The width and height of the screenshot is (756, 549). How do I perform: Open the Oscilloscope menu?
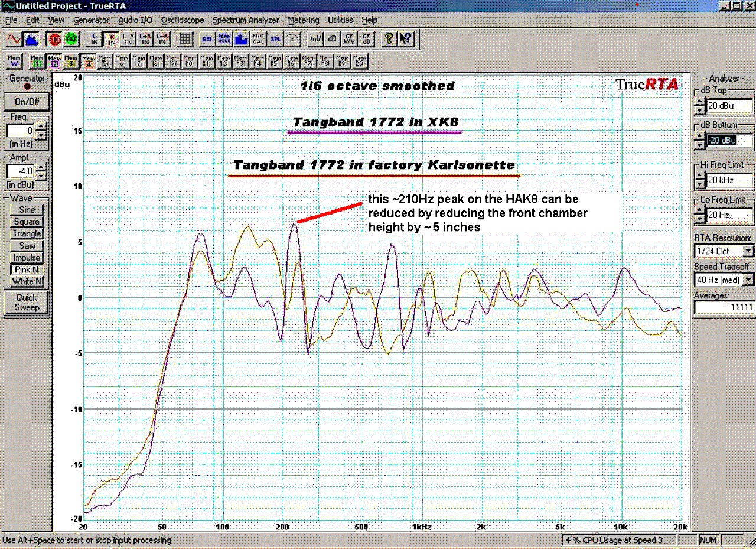[x=183, y=20]
